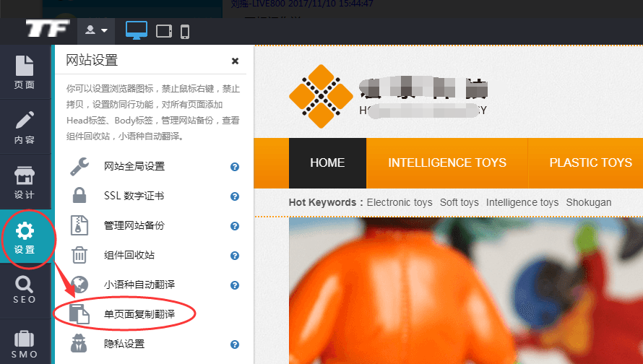
Task: Open SSL 数字证书 settings
Action: [134, 196]
